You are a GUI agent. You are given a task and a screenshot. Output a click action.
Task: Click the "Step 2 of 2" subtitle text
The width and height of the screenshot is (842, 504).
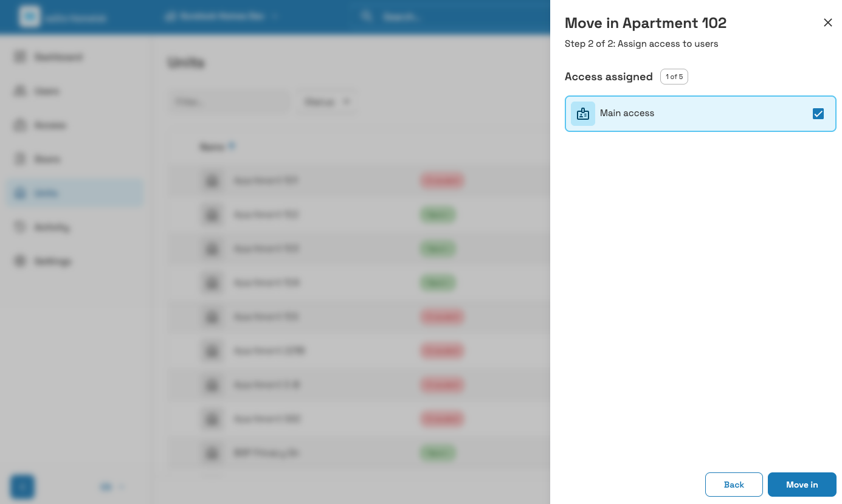pos(641,44)
